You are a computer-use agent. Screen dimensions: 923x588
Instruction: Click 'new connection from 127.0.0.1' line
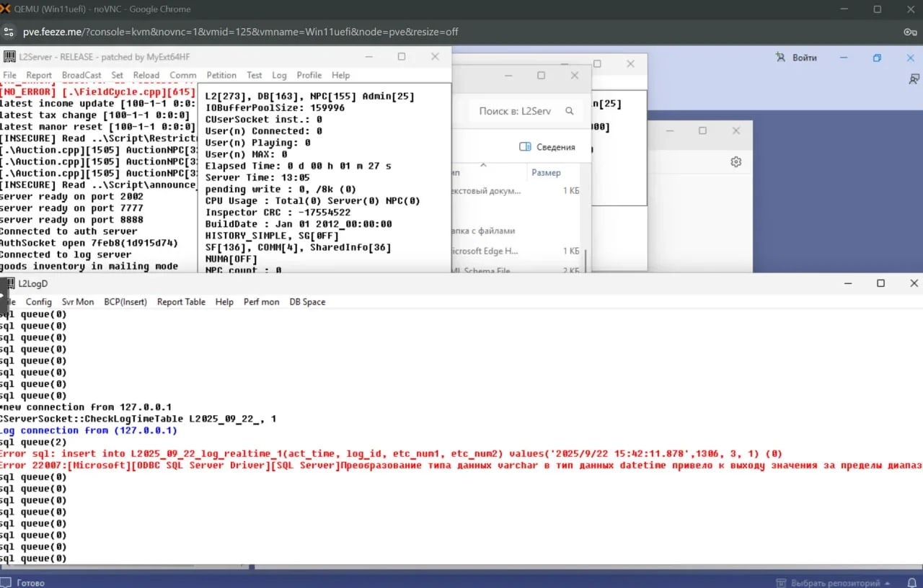pyautogui.click(x=86, y=407)
